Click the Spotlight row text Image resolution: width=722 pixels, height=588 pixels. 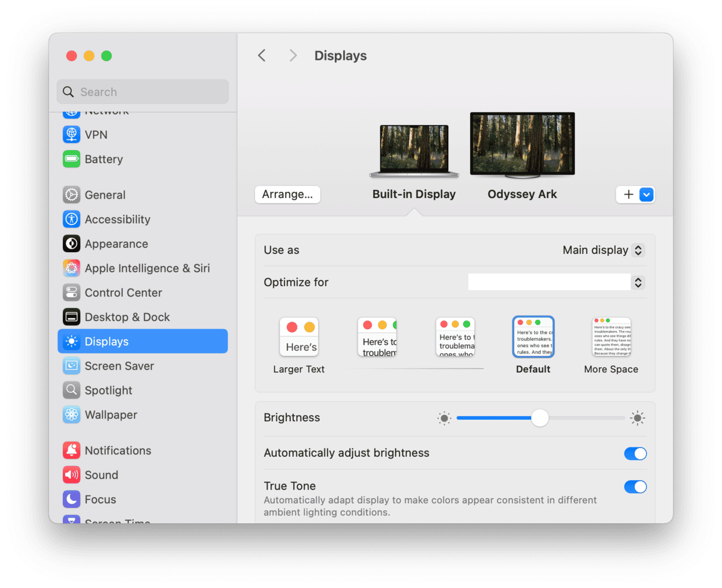(x=109, y=390)
